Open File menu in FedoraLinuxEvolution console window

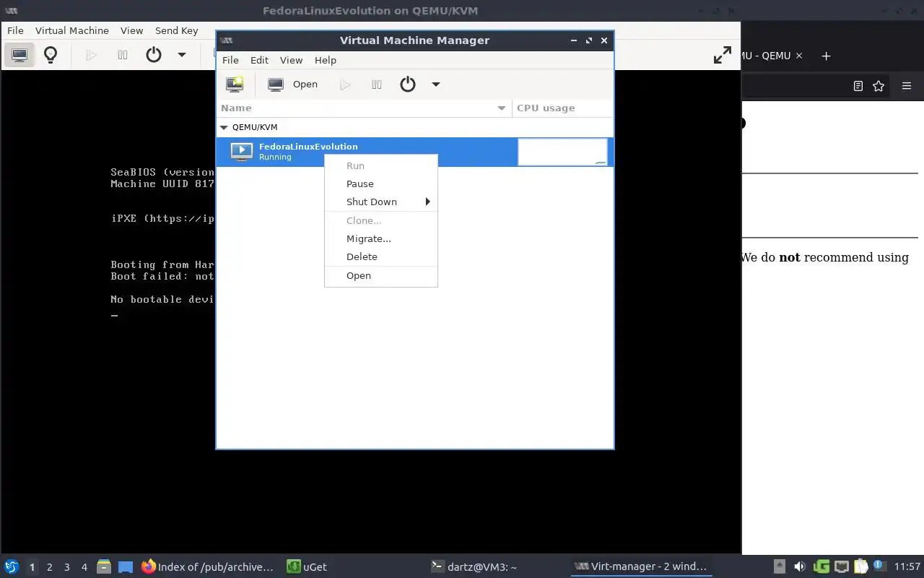tap(15, 30)
